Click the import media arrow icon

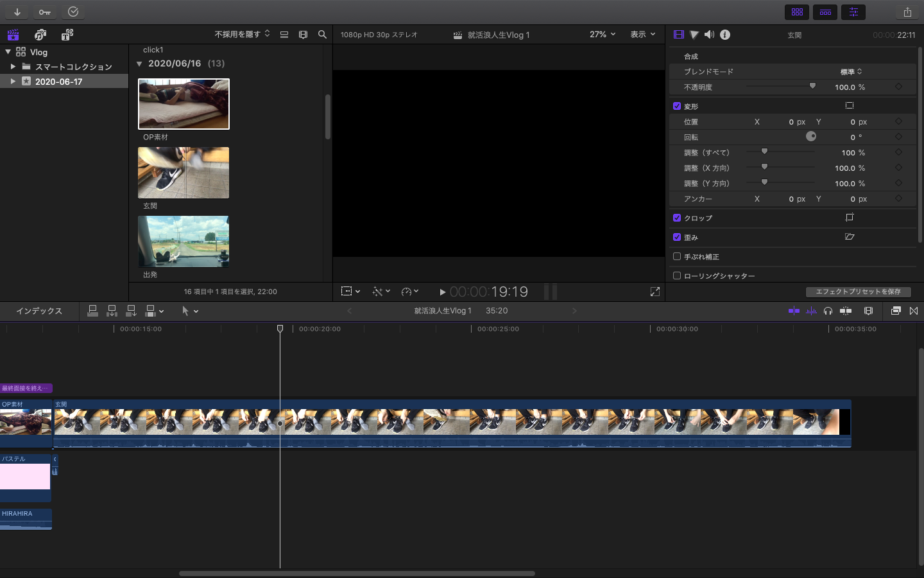[x=17, y=12]
